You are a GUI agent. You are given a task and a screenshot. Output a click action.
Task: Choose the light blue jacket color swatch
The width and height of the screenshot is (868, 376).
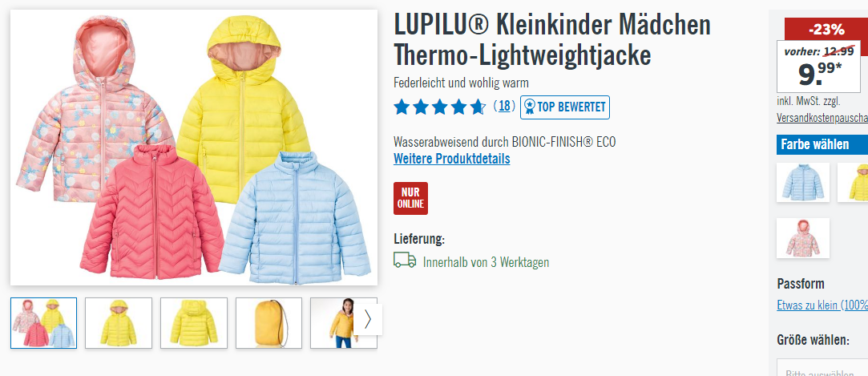[802, 182]
